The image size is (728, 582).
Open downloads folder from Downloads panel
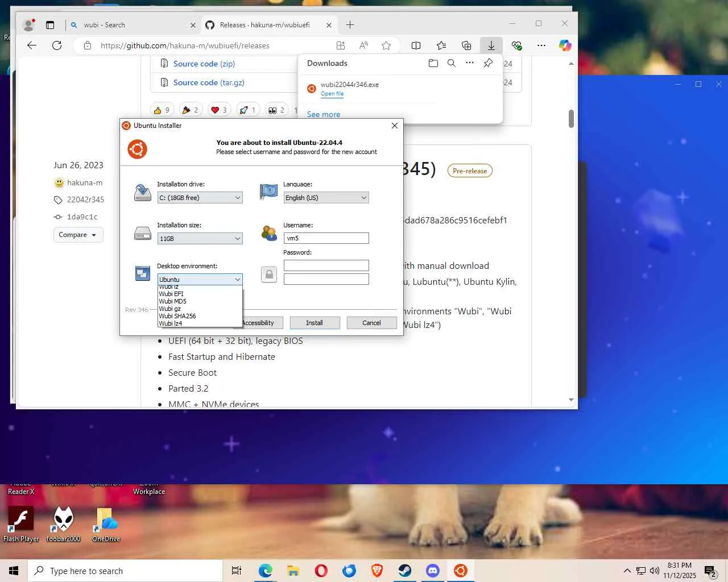(433, 63)
